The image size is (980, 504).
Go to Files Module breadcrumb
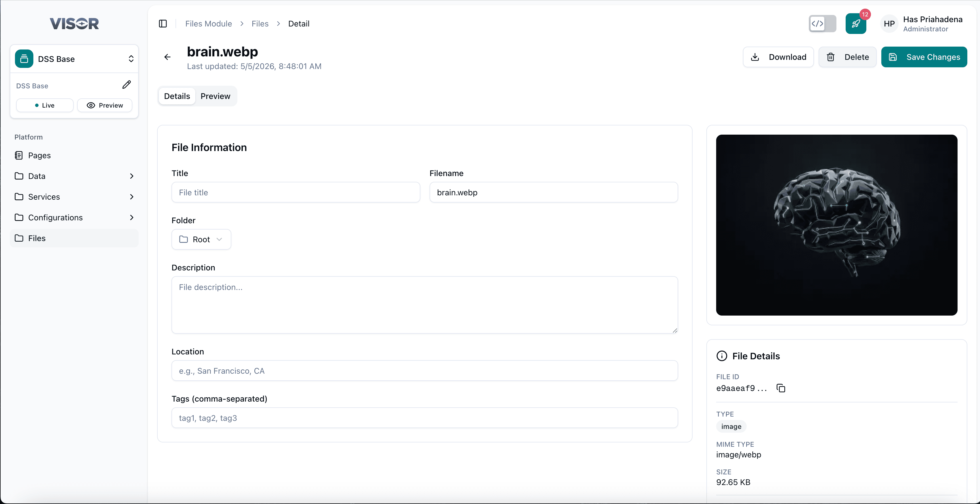[209, 24]
